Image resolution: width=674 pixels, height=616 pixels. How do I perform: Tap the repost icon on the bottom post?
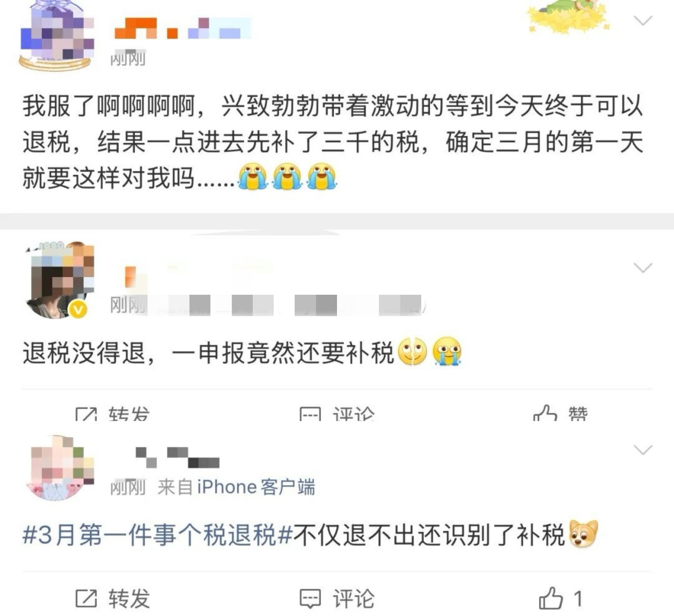click(86, 598)
